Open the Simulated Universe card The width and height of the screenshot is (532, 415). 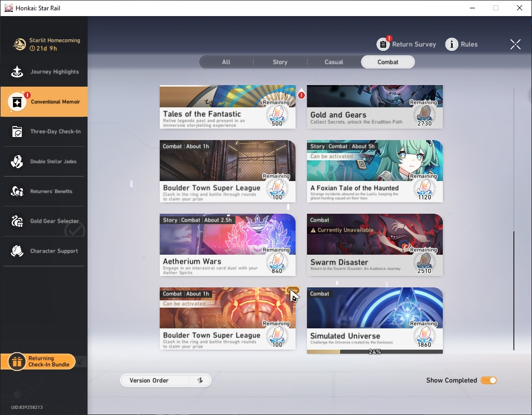click(374, 319)
